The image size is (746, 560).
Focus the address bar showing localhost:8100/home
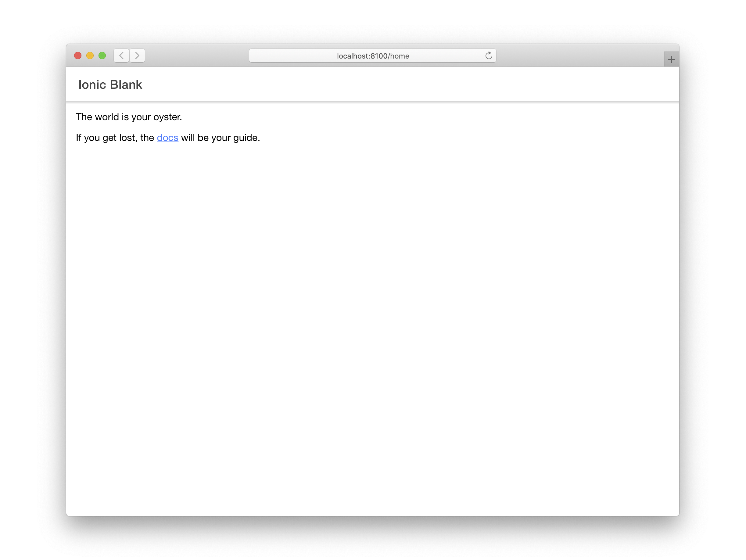[x=372, y=56]
